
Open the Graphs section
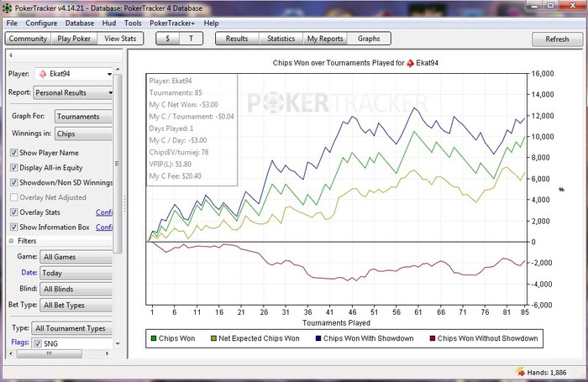tap(369, 39)
